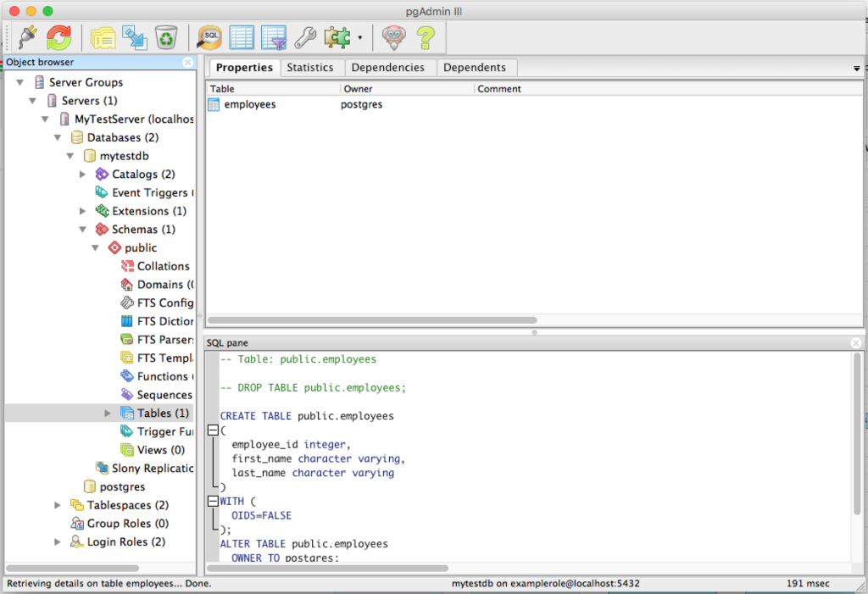Image resolution: width=868 pixels, height=594 pixels.
Task: Open the SQL query tool magnifier icon
Action: [x=209, y=37]
